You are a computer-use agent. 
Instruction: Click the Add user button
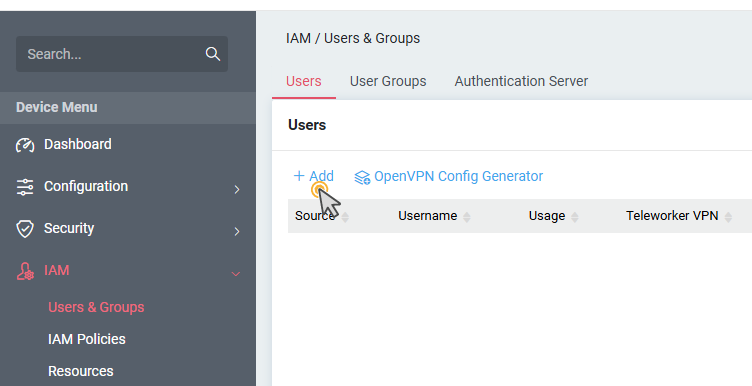[314, 176]
